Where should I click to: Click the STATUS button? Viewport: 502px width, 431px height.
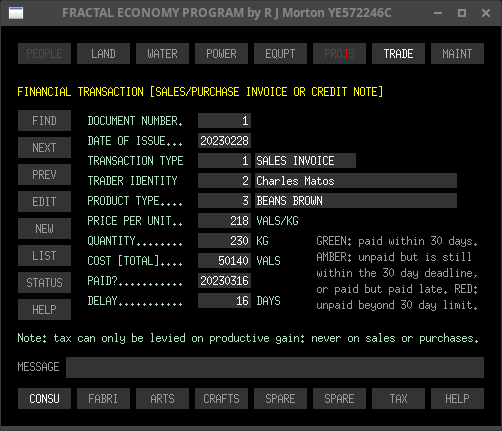coord(44,282)
